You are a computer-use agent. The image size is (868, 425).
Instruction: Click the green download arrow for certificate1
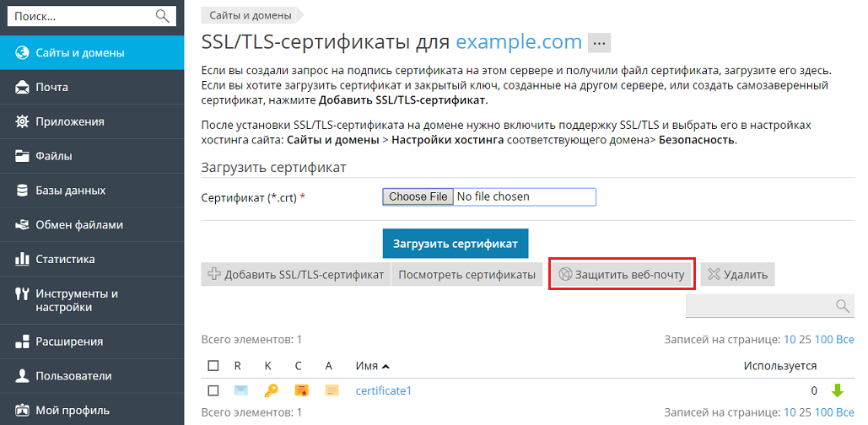837,390
